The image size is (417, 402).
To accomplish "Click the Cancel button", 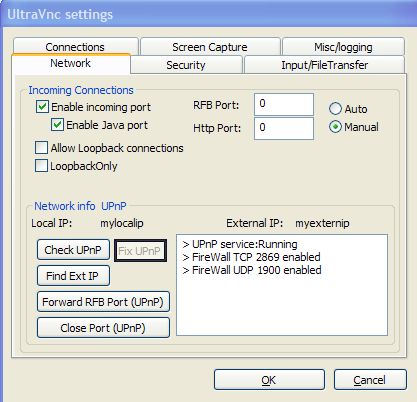I will 370,380.
